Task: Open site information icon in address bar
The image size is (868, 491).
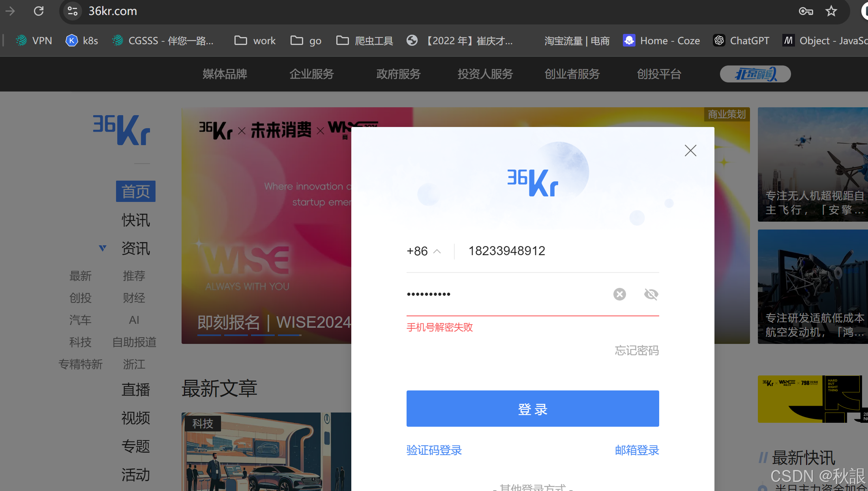Action: [x=73, y=11]
